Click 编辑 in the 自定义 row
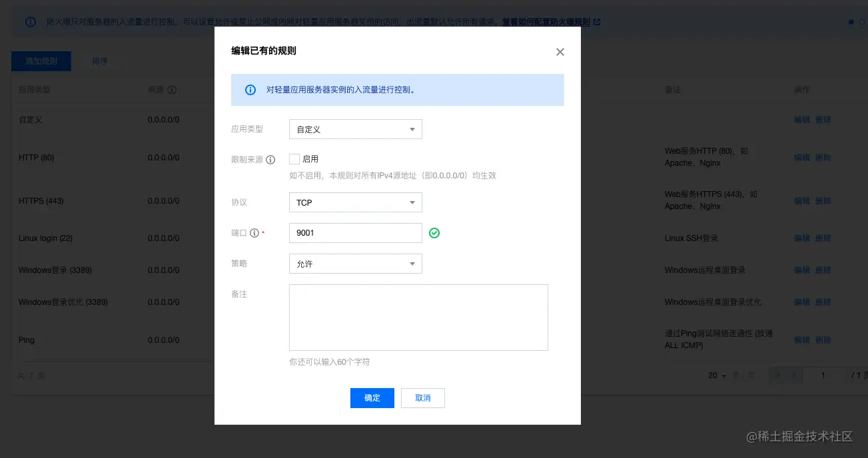Screen dimensions: 868x458 coord(802,120)
